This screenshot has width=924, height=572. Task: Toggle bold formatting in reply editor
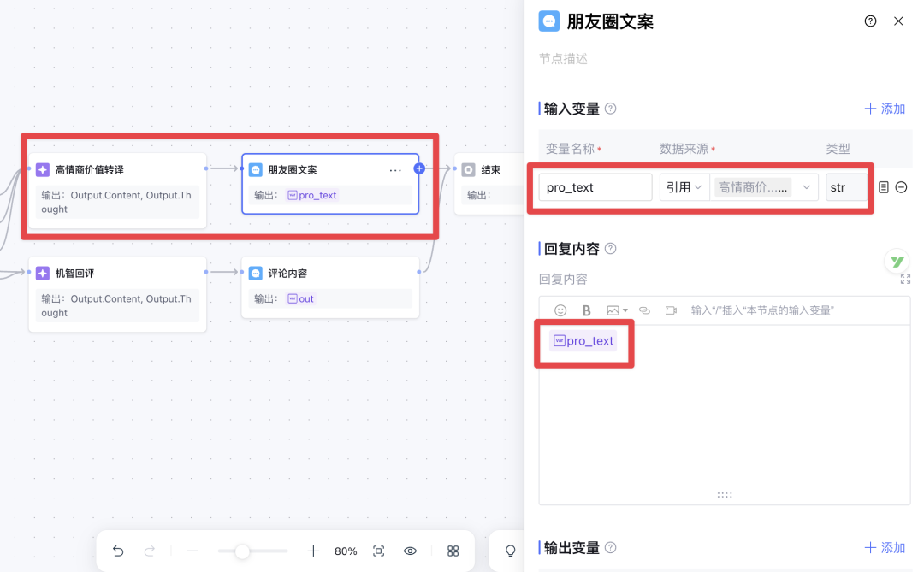pos(586,310)
